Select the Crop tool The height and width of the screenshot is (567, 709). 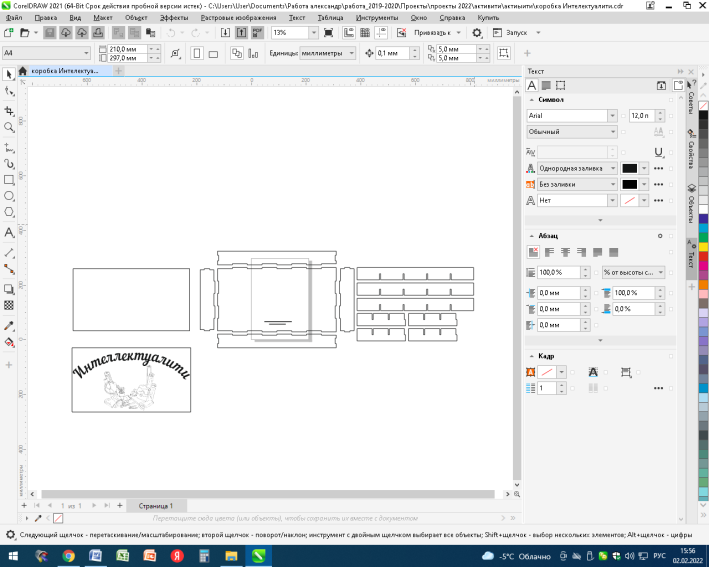coord(9,109)
